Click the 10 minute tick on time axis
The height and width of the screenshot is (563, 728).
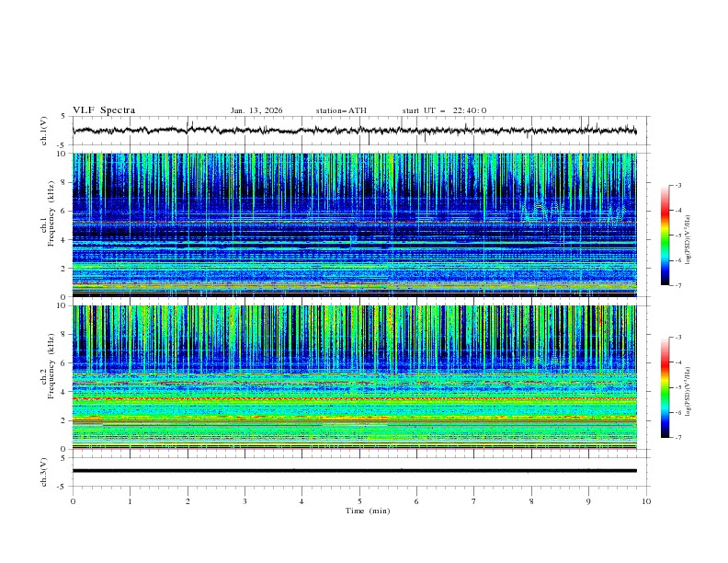point(646,500)
